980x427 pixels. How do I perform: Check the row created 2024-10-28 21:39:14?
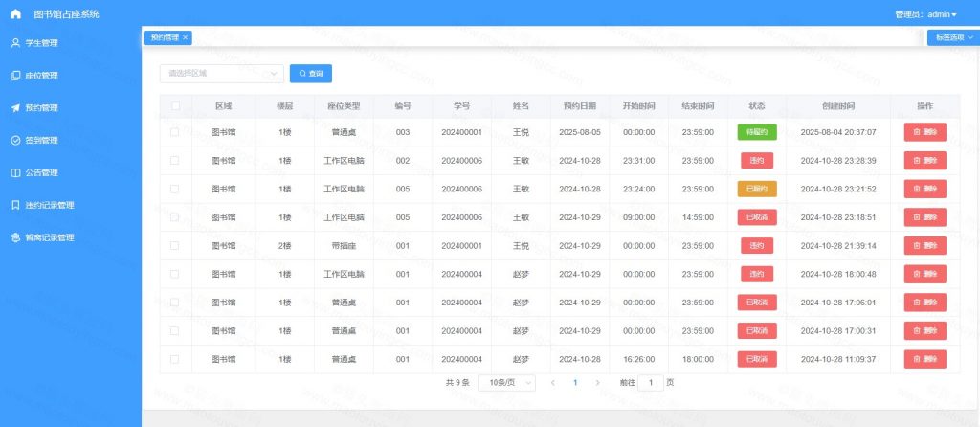pos(175,246)
